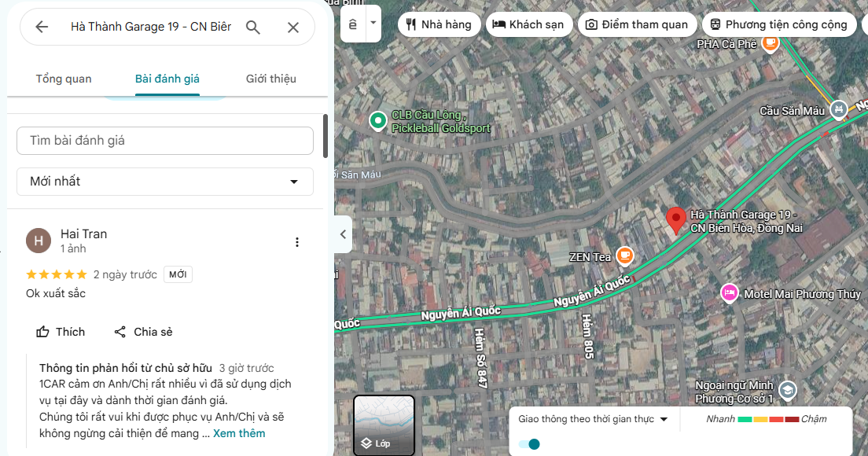
Task: Click reviewer name Hai Tran
Action: [83, 234]
